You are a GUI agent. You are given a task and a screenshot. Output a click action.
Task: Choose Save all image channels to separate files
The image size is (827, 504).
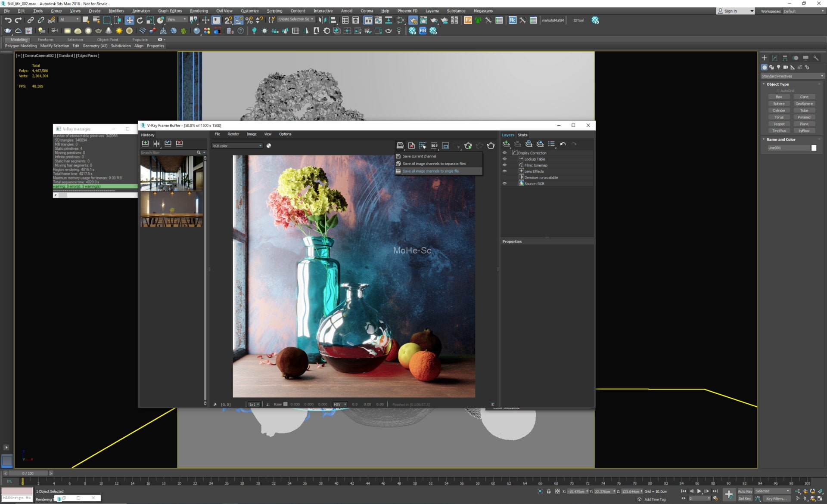pos(434,164)
